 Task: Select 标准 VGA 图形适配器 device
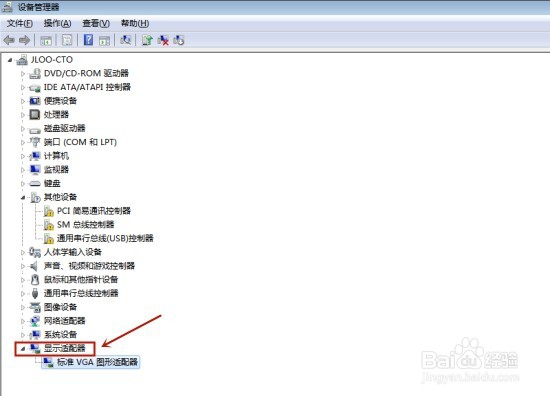coord(97,362)
